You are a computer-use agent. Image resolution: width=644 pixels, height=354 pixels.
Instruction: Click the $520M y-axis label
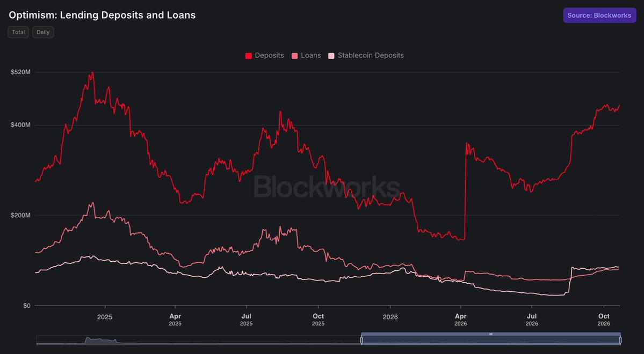tap(20, 72)
